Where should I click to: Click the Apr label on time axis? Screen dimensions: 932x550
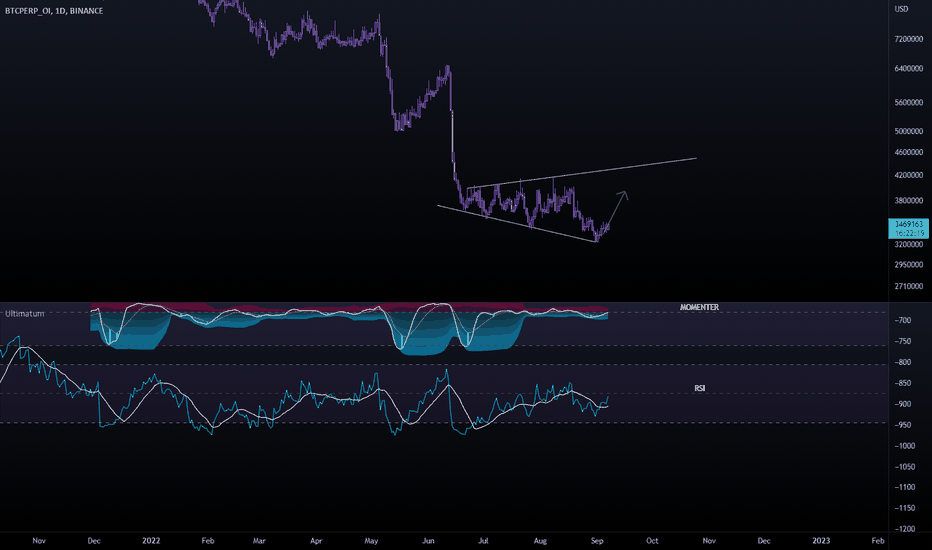[316, 540]
